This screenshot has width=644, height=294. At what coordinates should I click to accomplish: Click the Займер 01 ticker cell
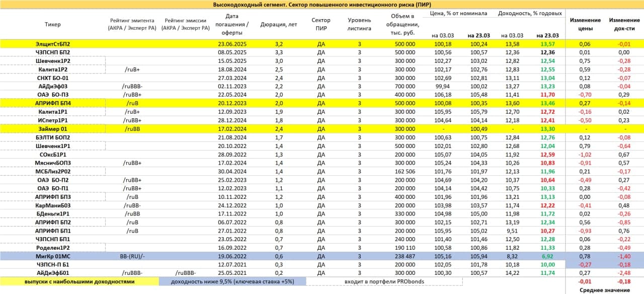(x=53, y=129)
